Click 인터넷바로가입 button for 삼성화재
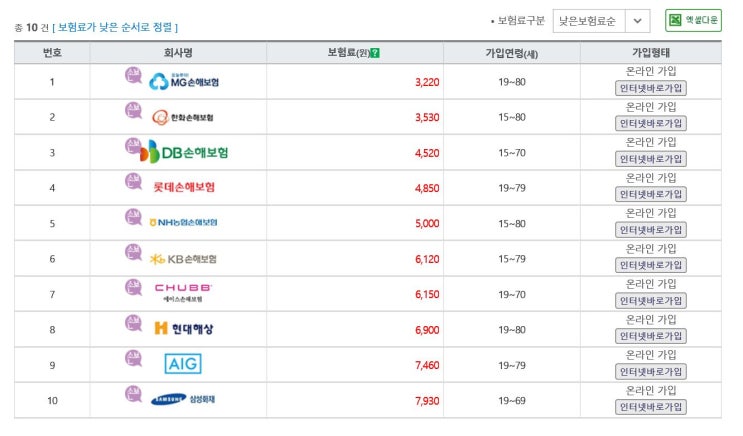743x436 pixels. tap(651, 407)
